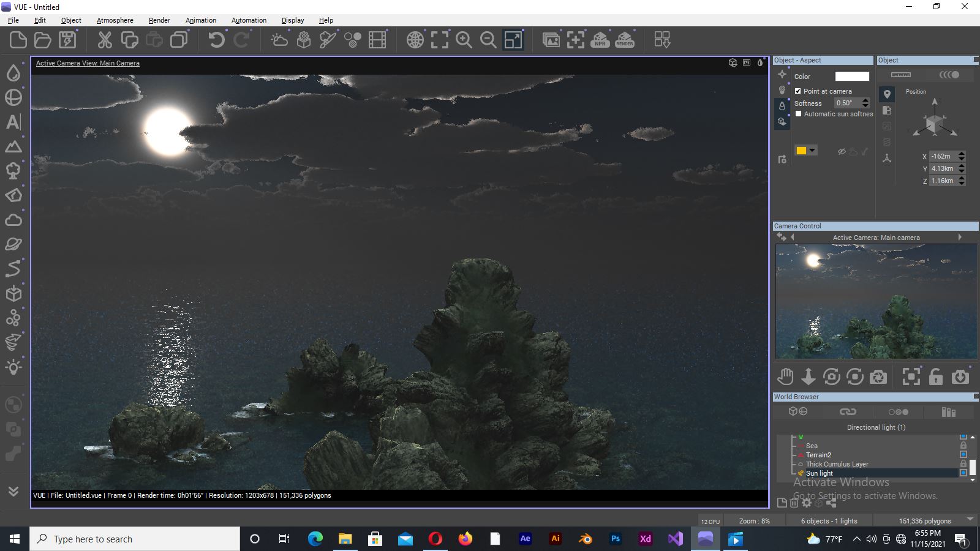Viewport: 980px width, 551px height.
Task: Click the film strip animation icon
Action: [377, 40]
